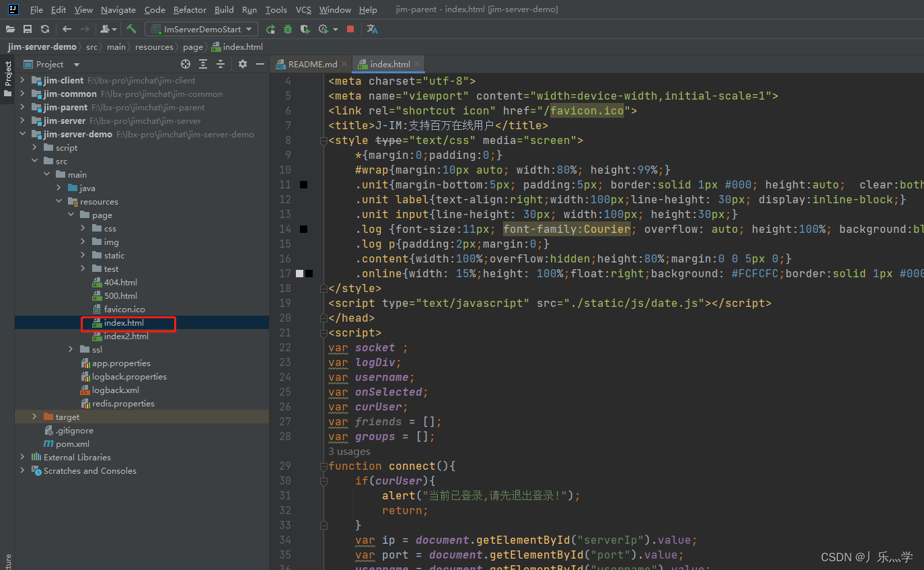Open the ImServerDemoStart run configuration dropdown

pos(202,29)
